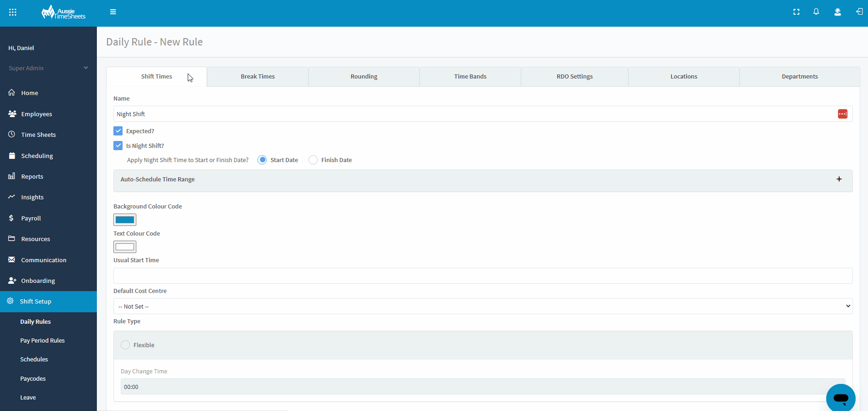
Task: Open the user profile icon
Action: [x=838, y=12]
